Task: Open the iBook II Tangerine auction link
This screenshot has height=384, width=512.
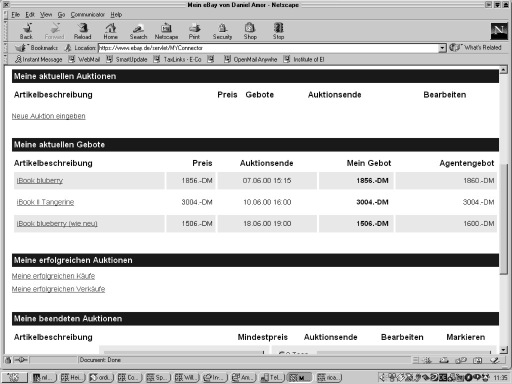Action: click(45, 202)
